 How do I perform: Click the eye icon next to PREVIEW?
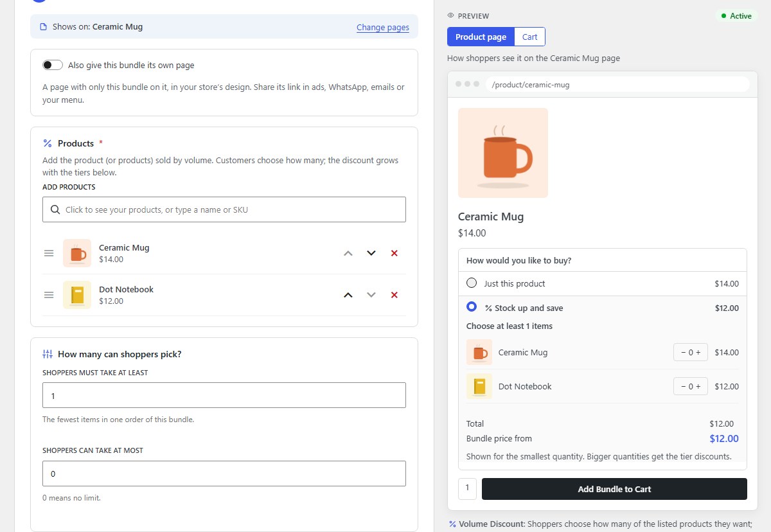click(451, 15)
